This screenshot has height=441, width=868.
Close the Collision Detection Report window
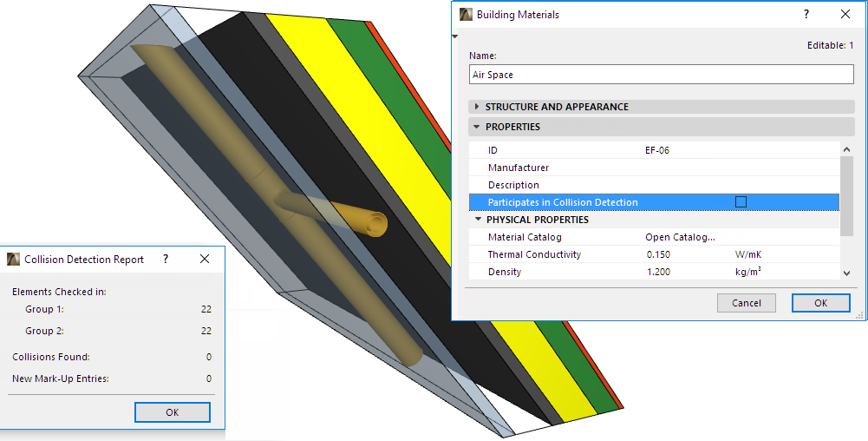click(x=205, y=259)
